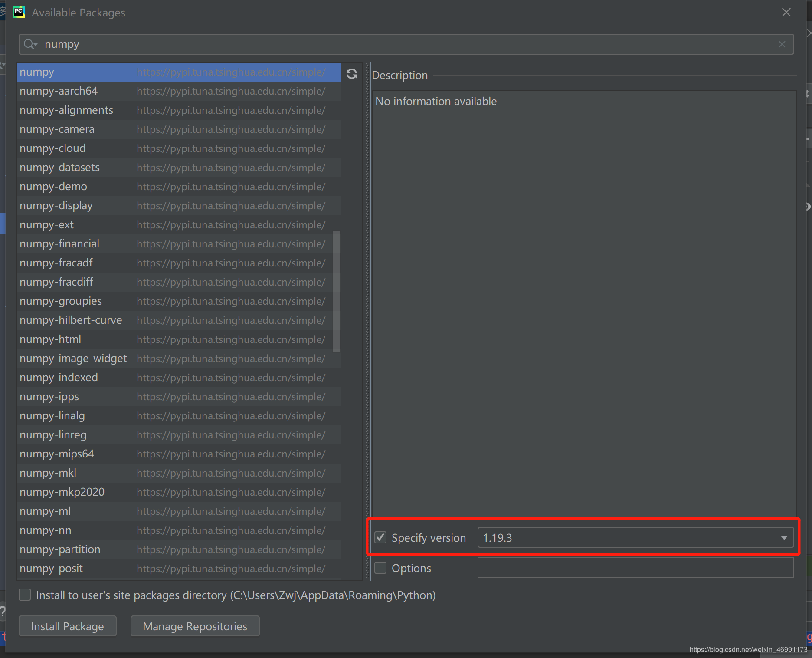Click the No information available description text
This screenshot has height=658, width=812.
pos(436,101)
